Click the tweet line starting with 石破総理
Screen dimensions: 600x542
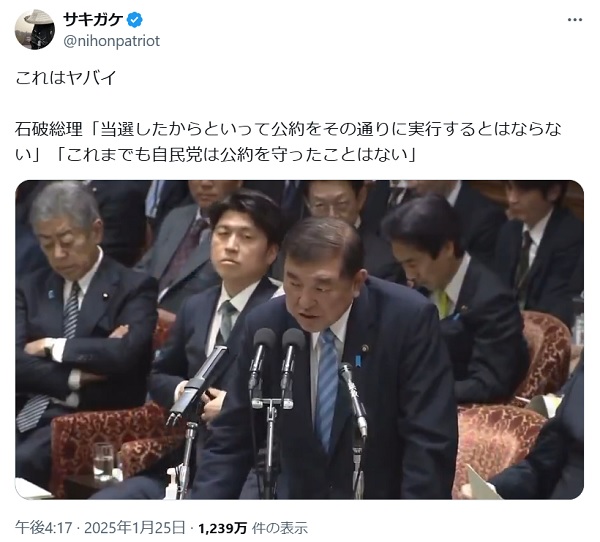tap(288, 129)
